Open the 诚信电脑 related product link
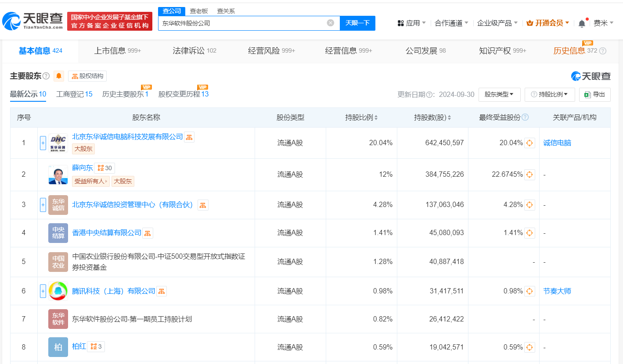The image size is (623, 364). (x=557, y=143)
